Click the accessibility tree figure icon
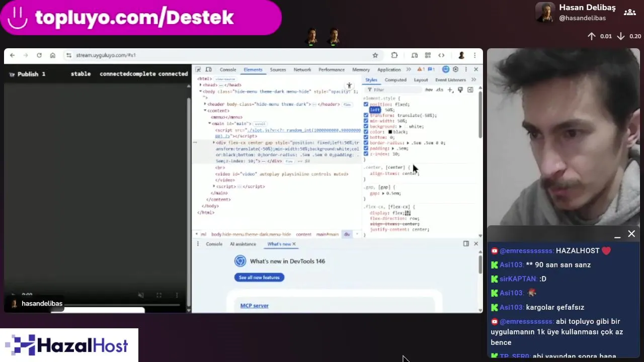644x362 pixels. (349, 86)
